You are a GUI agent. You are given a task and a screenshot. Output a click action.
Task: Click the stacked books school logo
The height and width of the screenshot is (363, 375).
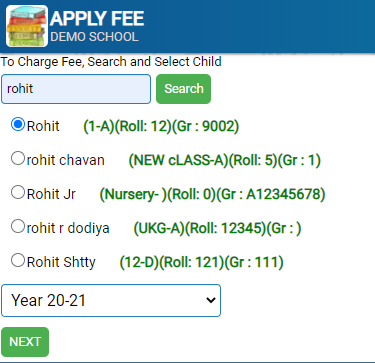coord(27,26)
